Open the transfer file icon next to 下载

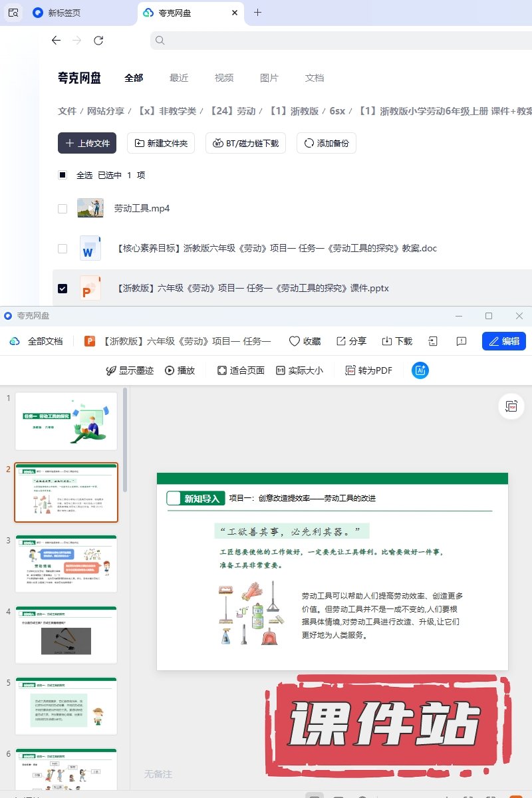433,341
